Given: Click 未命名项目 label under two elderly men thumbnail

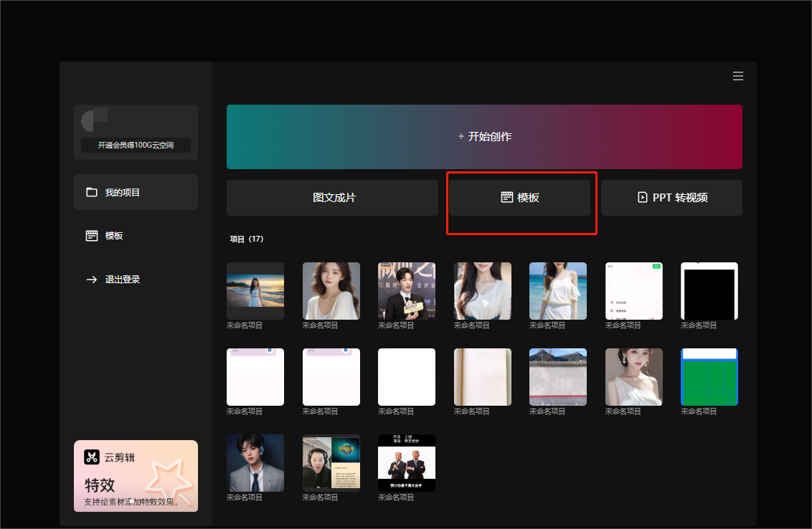Looking at the screenshot, I should pos(396,497).
